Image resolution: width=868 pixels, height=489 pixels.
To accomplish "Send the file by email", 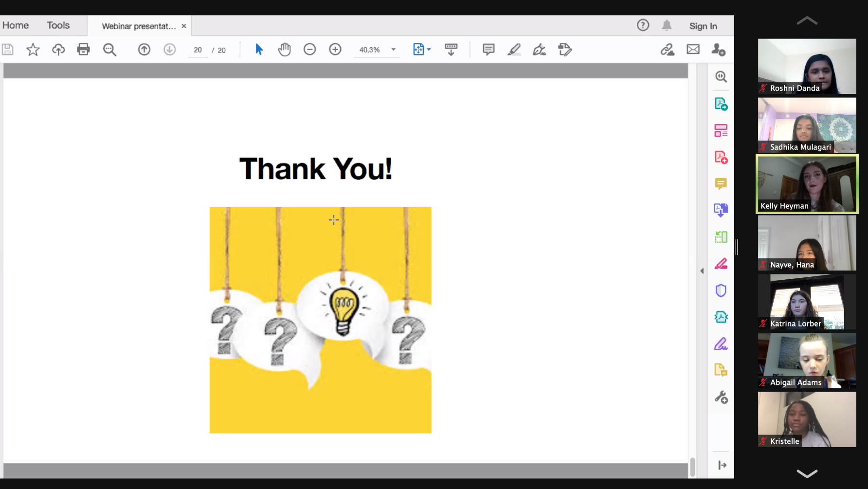I will coord(693,50).
